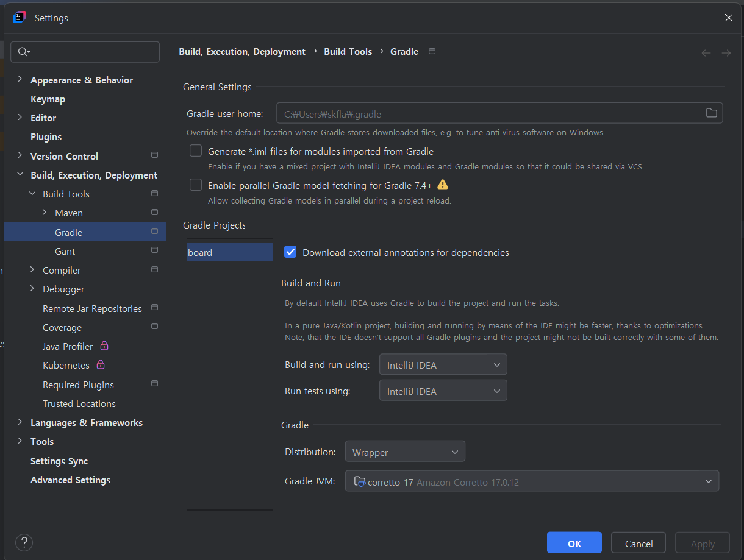Collapse the Build Tools tree node
The height and width of the screenshot is (560, 744).
[x=32, y=193]
